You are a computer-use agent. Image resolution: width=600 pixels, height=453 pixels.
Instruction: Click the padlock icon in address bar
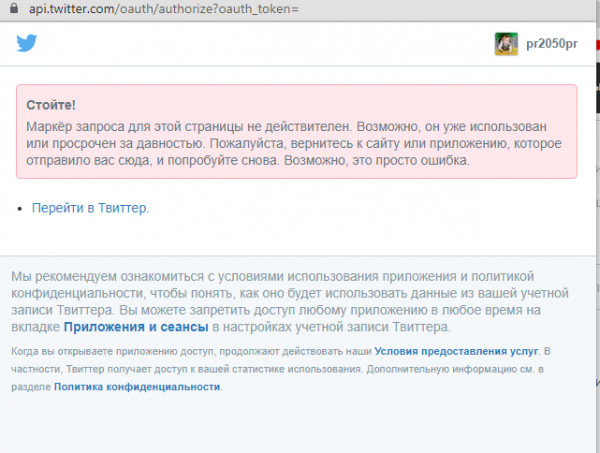(x=14, y=8)
